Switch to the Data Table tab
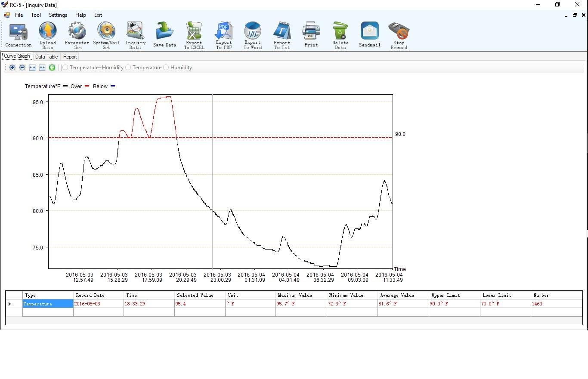 (x=46, y=57)
